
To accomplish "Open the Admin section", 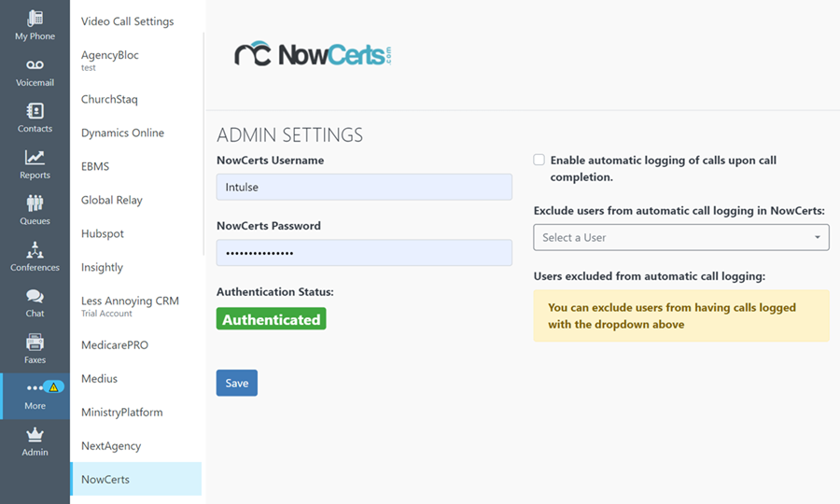I will pos(35,441).
